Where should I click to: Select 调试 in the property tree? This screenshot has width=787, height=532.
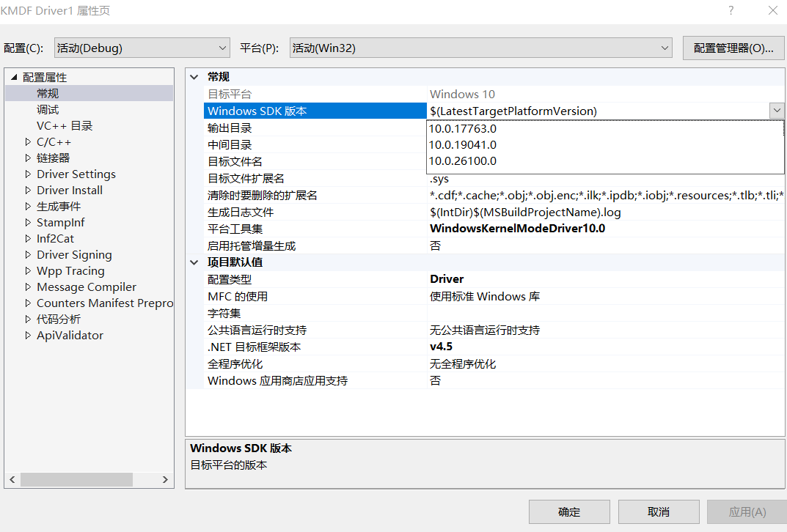48,109
